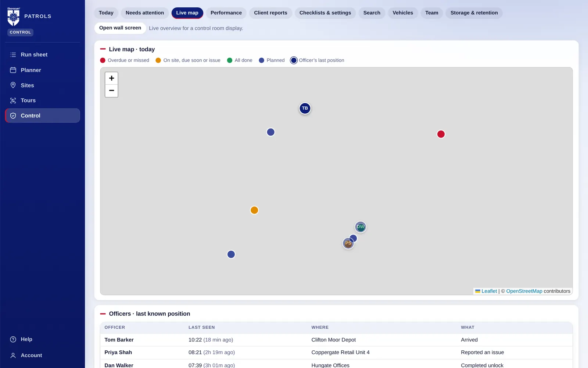Select the TB officer marker on map
Screen dimensions: 588x368
pos(305,108)
